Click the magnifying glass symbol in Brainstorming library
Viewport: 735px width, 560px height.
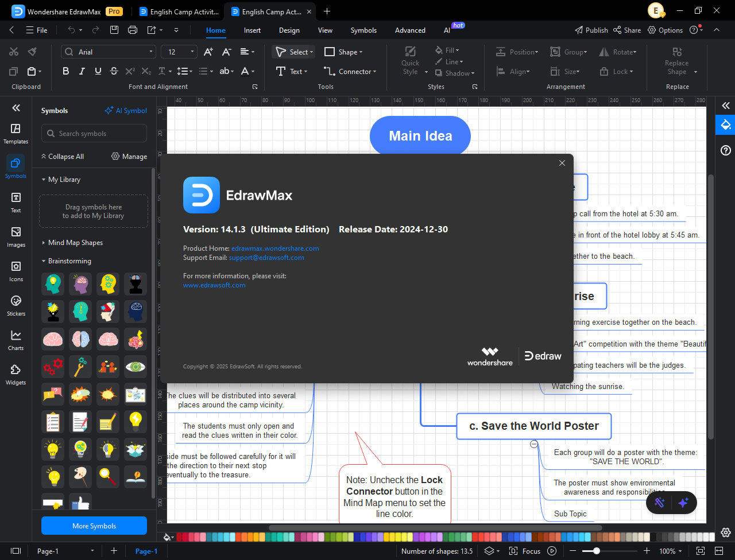[x=108, y=476]
